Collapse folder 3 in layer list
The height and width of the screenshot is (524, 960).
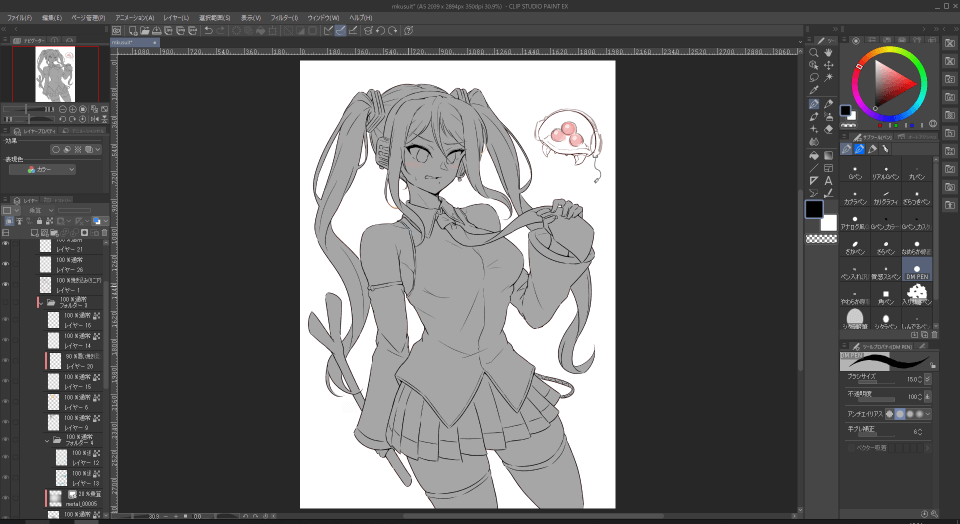click(40, 302)
